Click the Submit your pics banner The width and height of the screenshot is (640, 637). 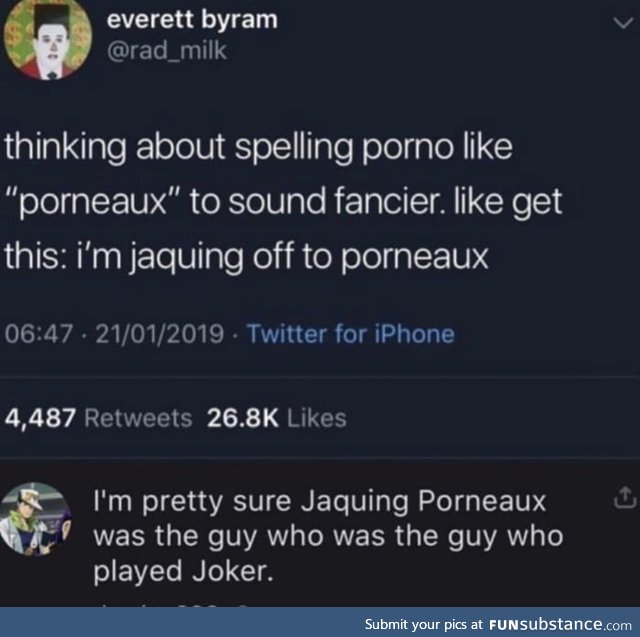(498, 624)
